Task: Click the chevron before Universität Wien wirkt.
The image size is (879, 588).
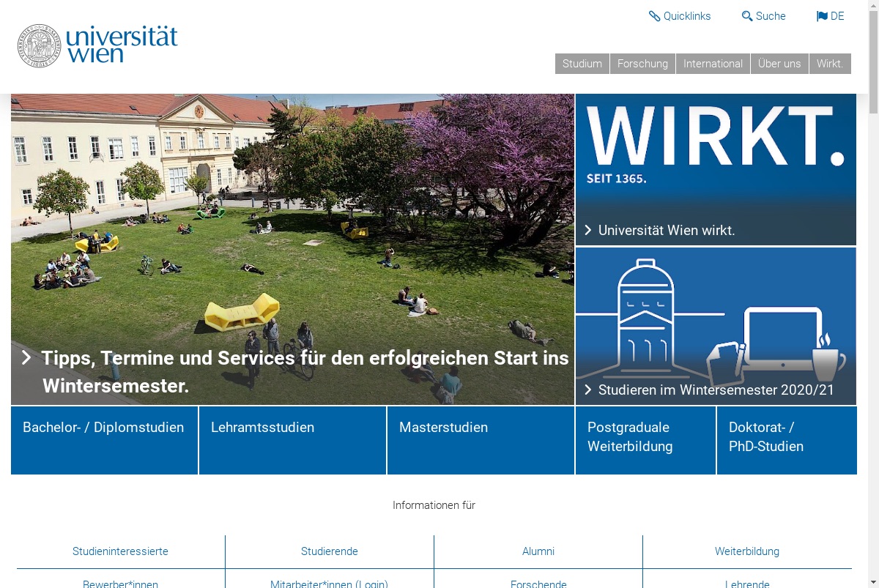Action: pyautogui.click(x=588, y=230)
